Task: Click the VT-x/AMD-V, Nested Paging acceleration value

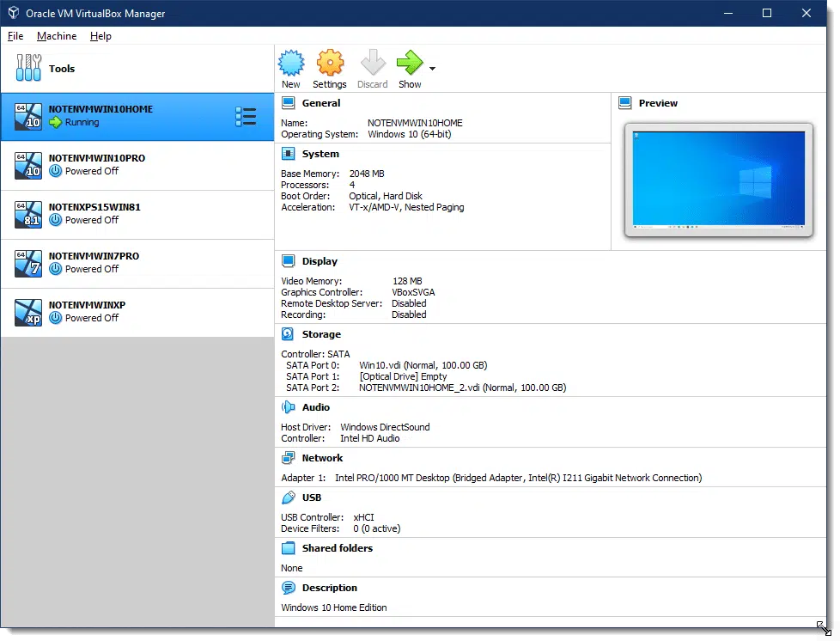Action: click(x=406, y=207)
